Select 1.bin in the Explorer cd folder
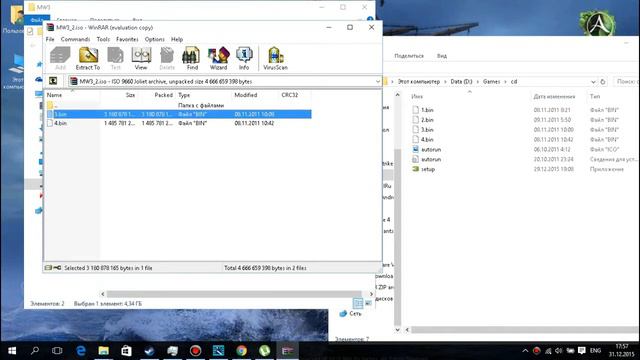This screenshot has height=360, width=640. coord(427,110)
